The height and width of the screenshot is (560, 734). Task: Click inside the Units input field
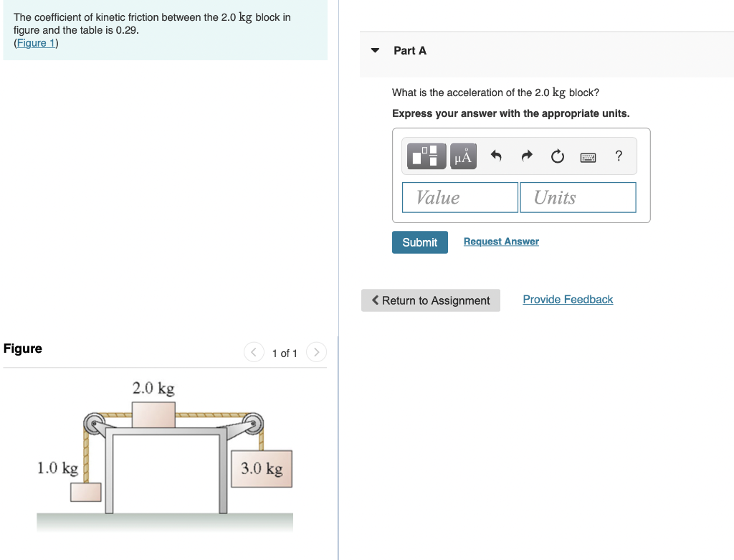[578, 197]
